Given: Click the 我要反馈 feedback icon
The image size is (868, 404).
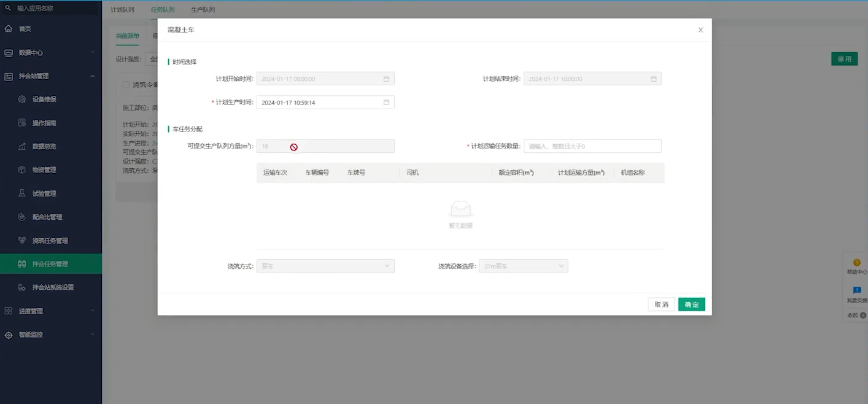Looking at the screenshot, I should [857, 290].
